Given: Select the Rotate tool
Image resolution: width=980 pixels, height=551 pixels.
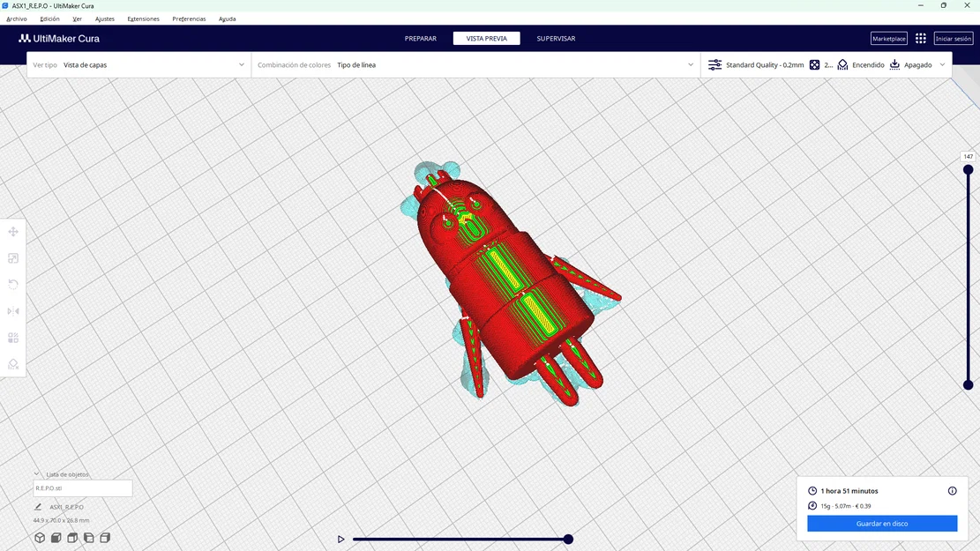Looking at the screenshot, I should [x=12, y=284].
